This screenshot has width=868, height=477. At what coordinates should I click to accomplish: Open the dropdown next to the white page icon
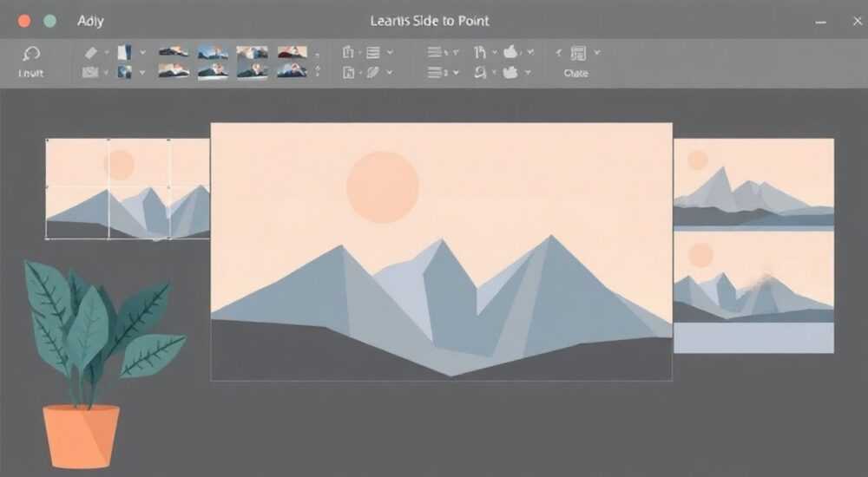tap(143, 53)
